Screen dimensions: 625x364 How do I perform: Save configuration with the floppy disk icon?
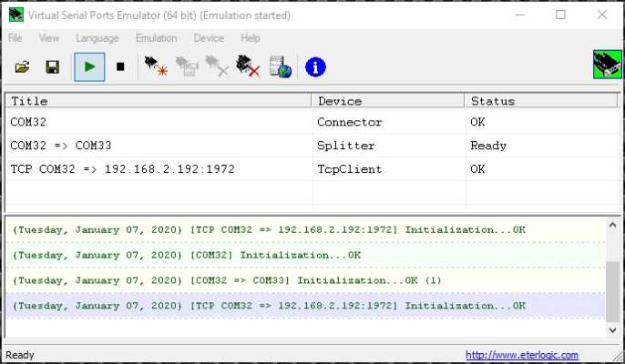(53, 67)
